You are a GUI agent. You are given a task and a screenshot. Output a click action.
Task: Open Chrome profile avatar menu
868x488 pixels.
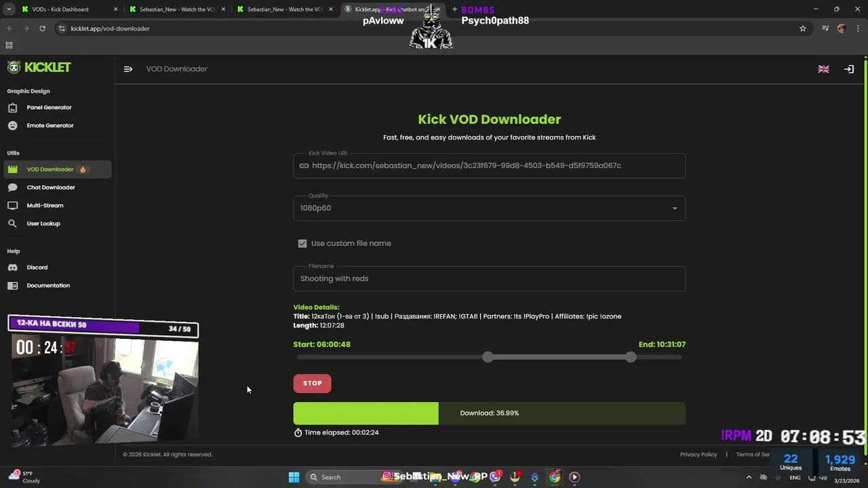click(x=842, y=28)
